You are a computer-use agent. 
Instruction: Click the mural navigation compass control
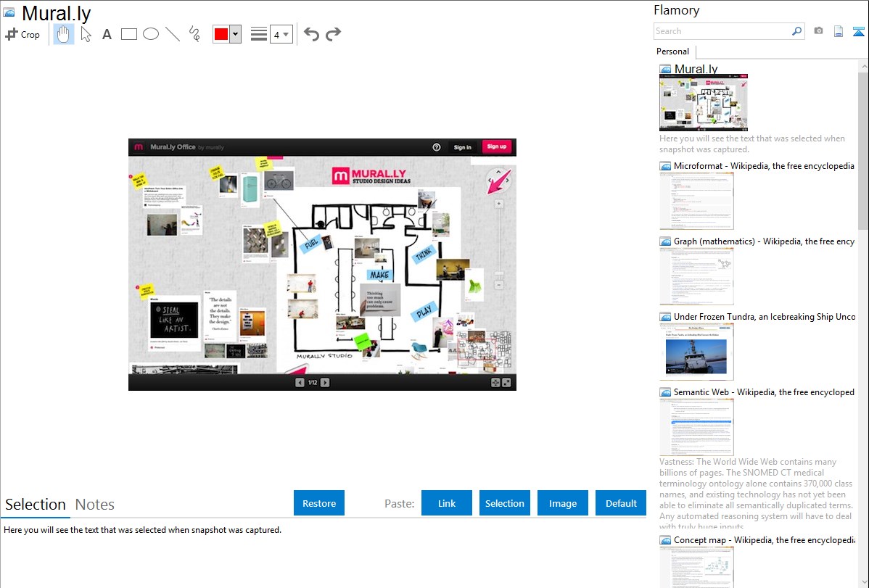point(499,180)
